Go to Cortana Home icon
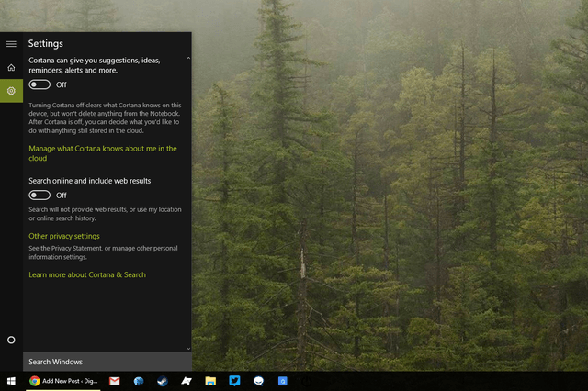The width and height of the screenshot is (588, 391). [x=11, y=67]
